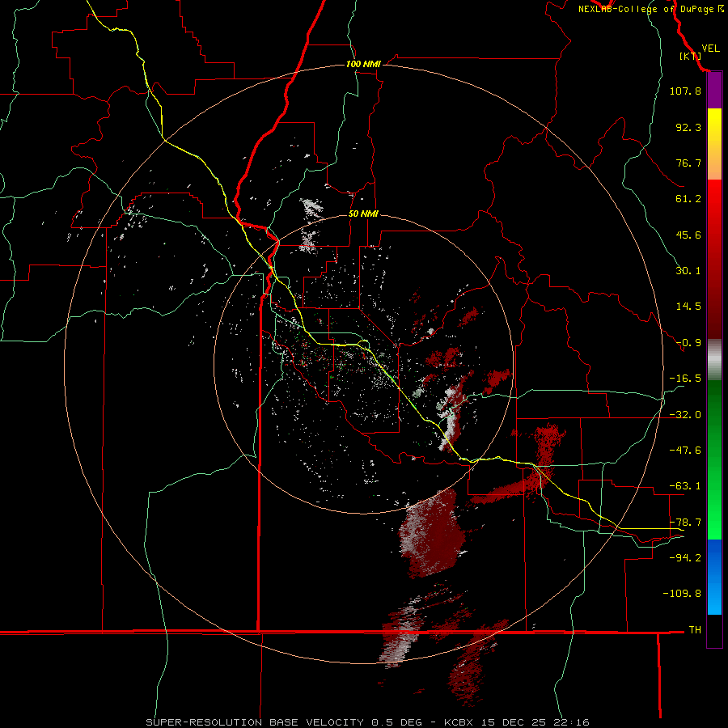Select the 45.6 value on velocity scale
This screenshot has width=728, height=728.
[x=688, y=235]
